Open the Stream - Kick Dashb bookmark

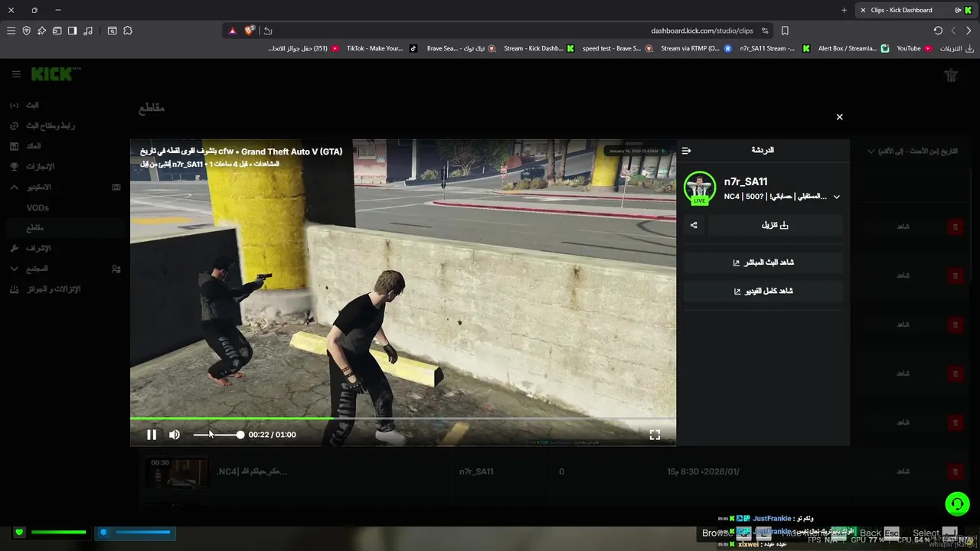click(x=538, y=48)
